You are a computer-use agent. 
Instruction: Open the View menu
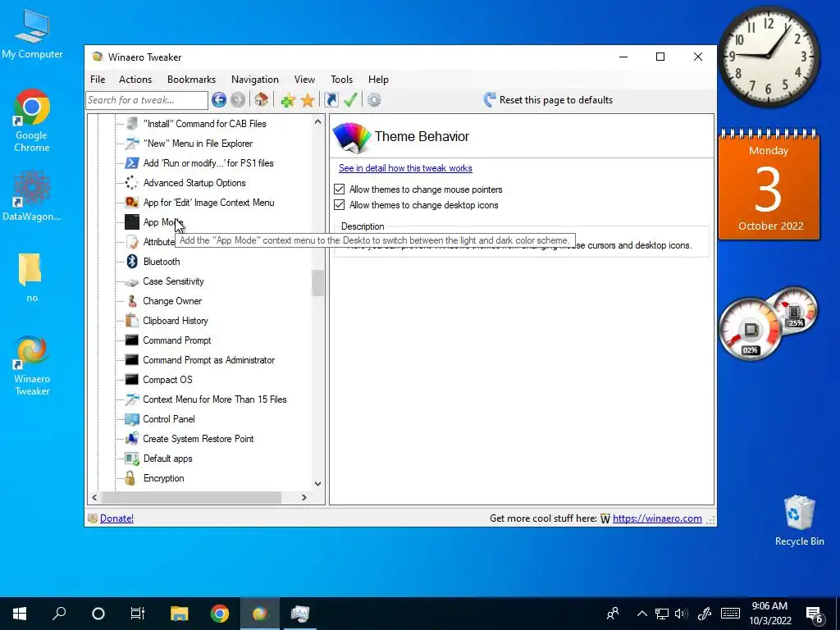coord(304,80)
